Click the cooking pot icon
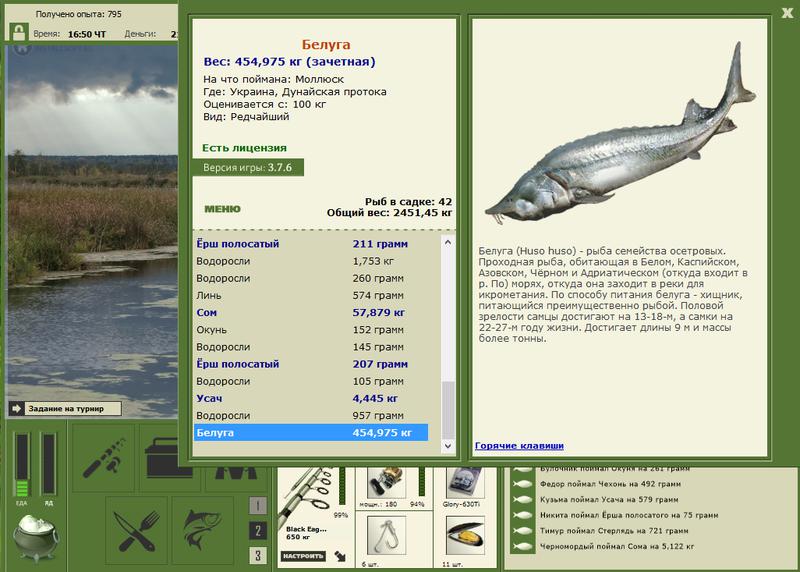The height and width of the screenshot is (572, 800). (x=36, y=537)
